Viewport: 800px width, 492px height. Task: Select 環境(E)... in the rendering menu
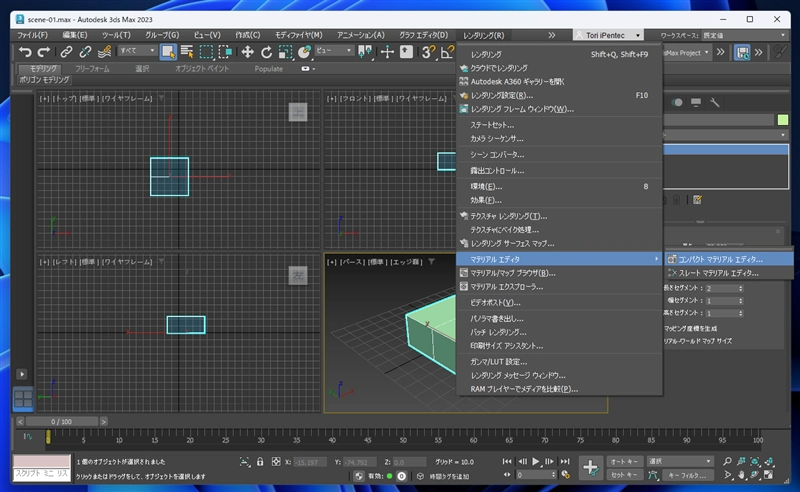pos(559,186)
